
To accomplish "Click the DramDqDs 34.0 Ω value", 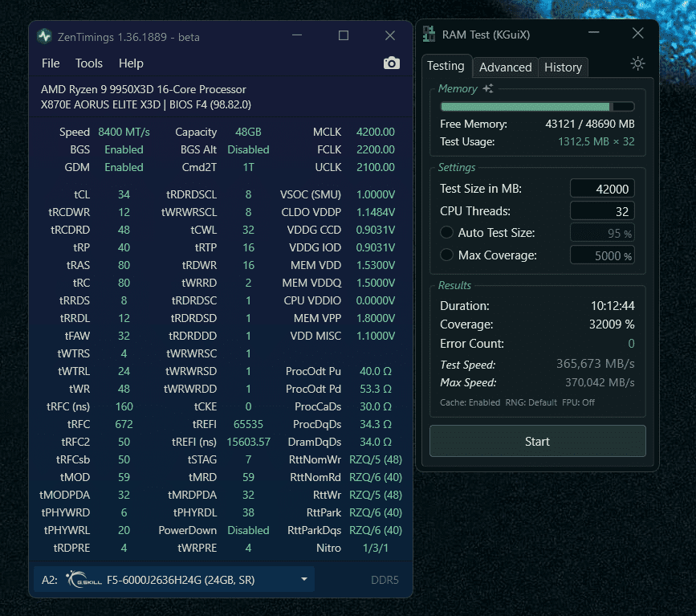I will (375, 442).
